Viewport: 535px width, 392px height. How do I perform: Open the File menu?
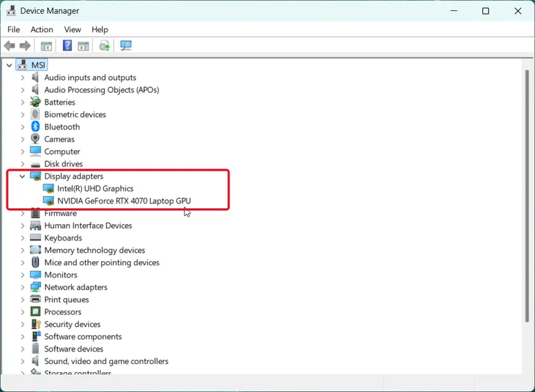pos(14,29)
